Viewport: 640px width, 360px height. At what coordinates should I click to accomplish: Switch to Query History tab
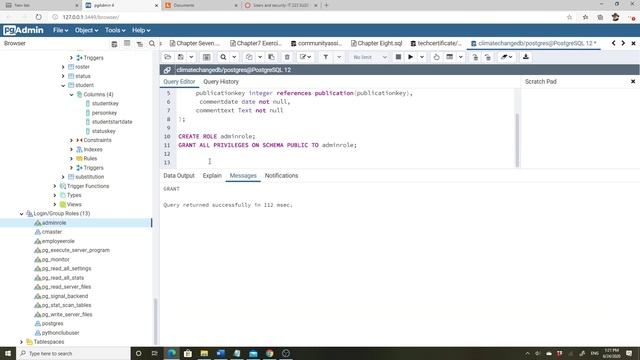221,82
